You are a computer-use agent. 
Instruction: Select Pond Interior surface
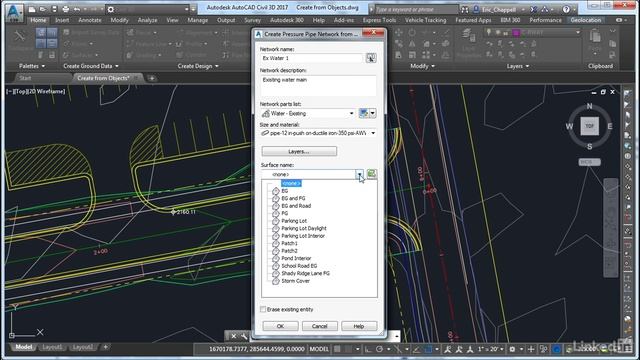[x=296, y=258]
